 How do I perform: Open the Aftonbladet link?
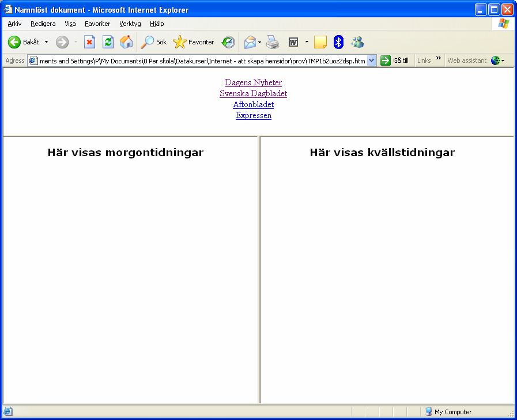coord(253,104)
